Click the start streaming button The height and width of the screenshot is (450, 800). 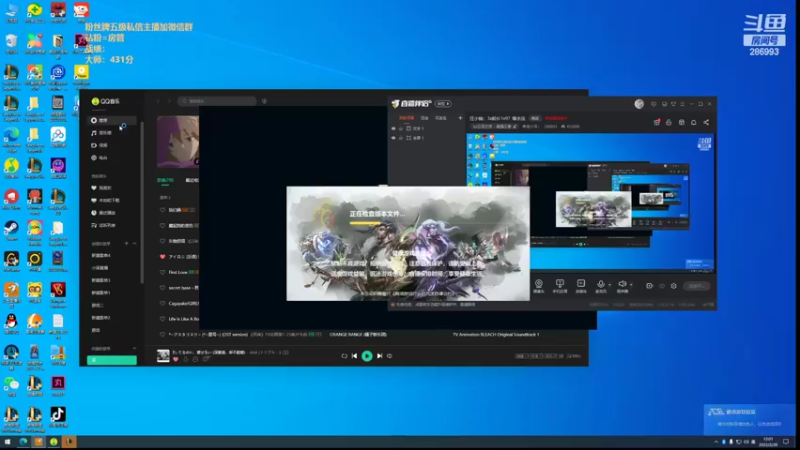coord(696,286)
